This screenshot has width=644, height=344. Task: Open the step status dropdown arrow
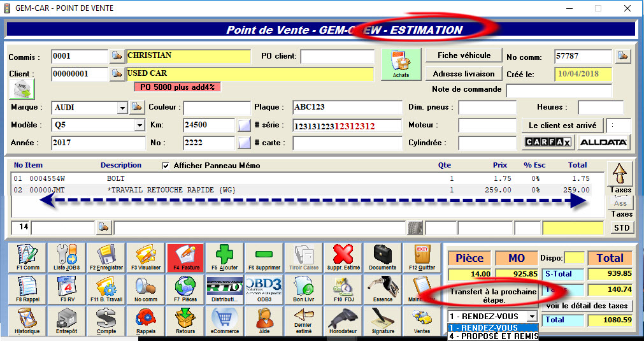point(533,316)
